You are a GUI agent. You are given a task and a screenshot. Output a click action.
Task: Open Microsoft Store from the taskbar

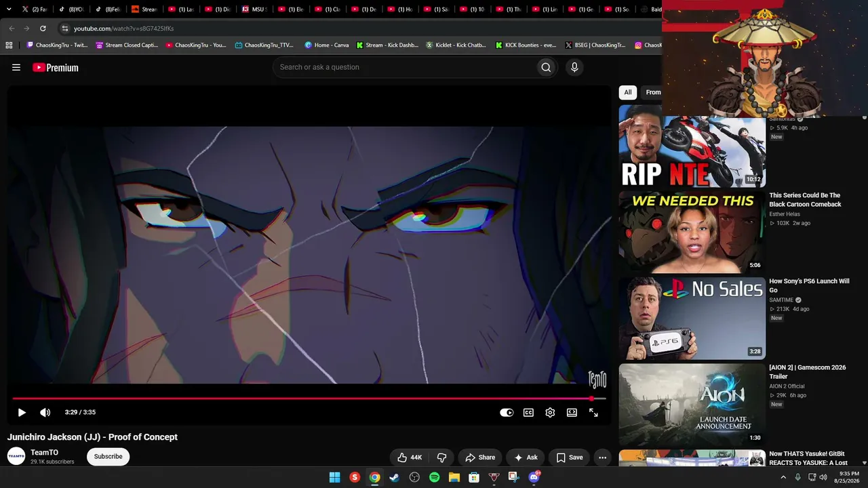pos(474,477)
